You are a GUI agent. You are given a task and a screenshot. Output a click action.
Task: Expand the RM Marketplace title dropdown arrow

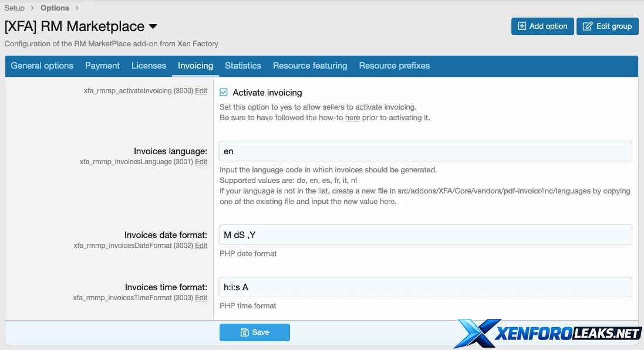click(153, 27)
